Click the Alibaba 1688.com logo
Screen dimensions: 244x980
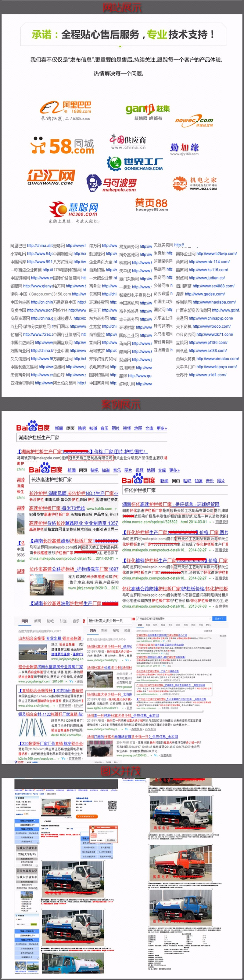[66, 111]
